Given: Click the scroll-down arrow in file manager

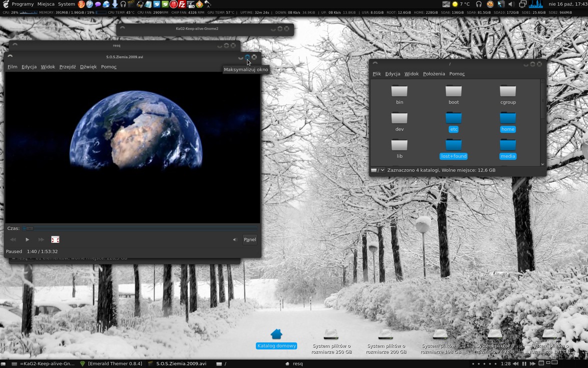Looking at the screenshot, I should (x=542, y=164).
